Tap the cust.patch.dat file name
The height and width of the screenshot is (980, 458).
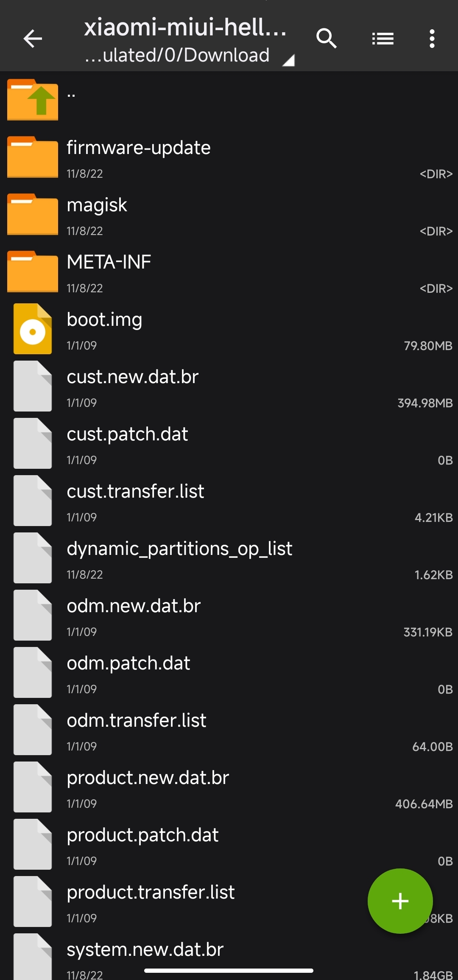click(x=127, y=434)
